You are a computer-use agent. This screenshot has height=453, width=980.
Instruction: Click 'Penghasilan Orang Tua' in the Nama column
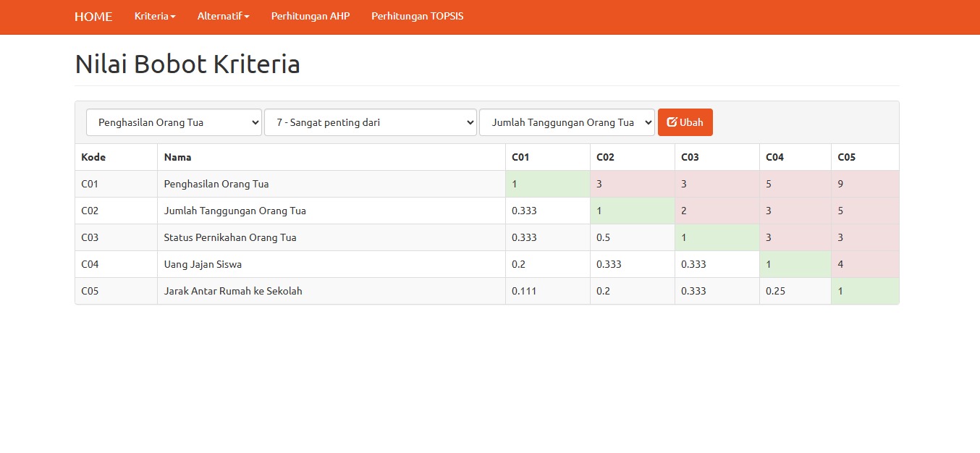(x=216, y=184)
